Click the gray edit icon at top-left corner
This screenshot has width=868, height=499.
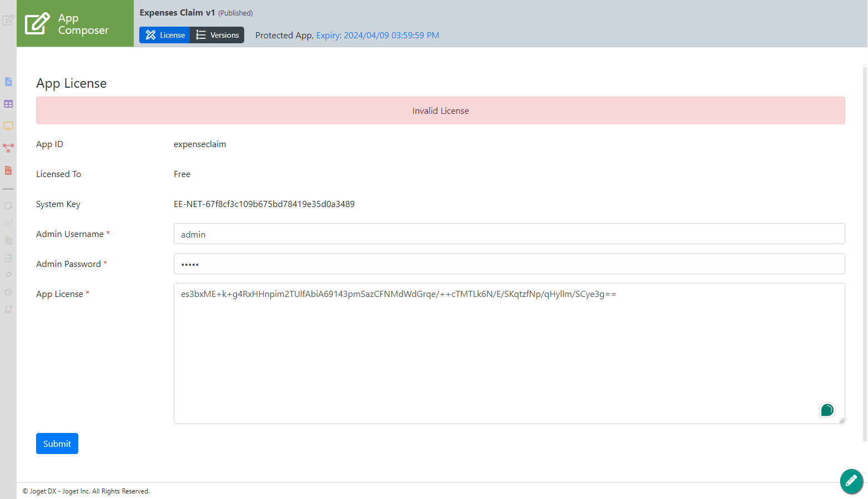tap(8, 21)
